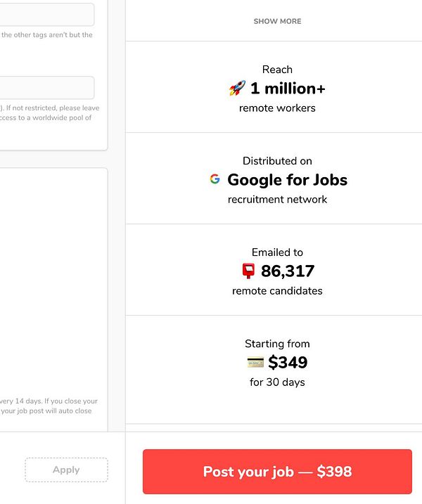Click the credit card icon
The width and height of the screenshot is (422, 504).
coord(255,363)
